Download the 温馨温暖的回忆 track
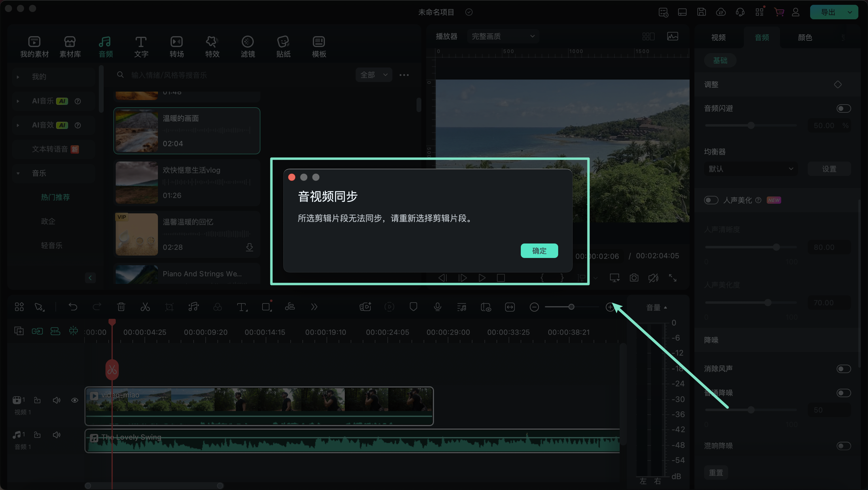This screenshot has width=868, height=490. [x=249, y=247]
